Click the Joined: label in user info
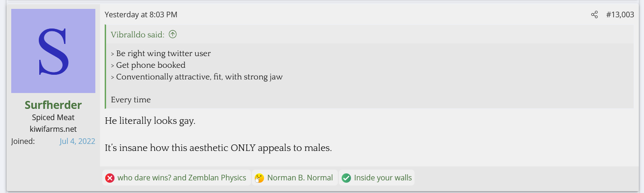Screen dimensions: 644x193 23,141
